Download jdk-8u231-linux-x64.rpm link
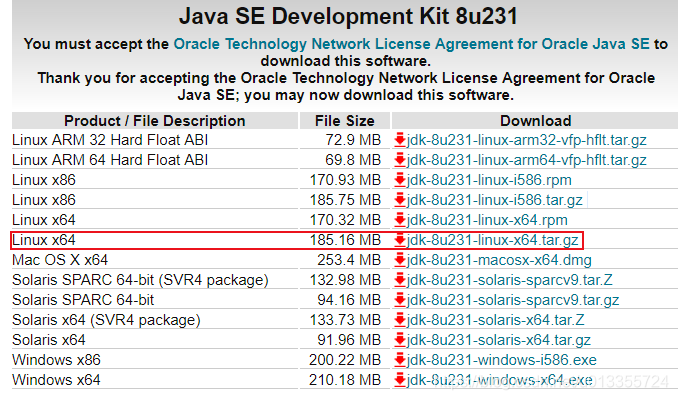 pyautogui.click(x=487, y=220)
